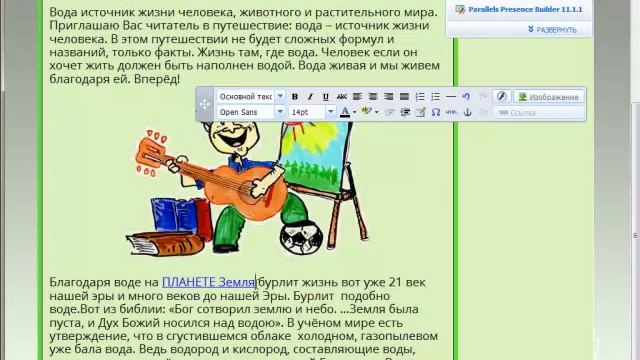This screenshot has height=360, width=640.
Task: Undo the last action
Action: click(x=466, y=97)
